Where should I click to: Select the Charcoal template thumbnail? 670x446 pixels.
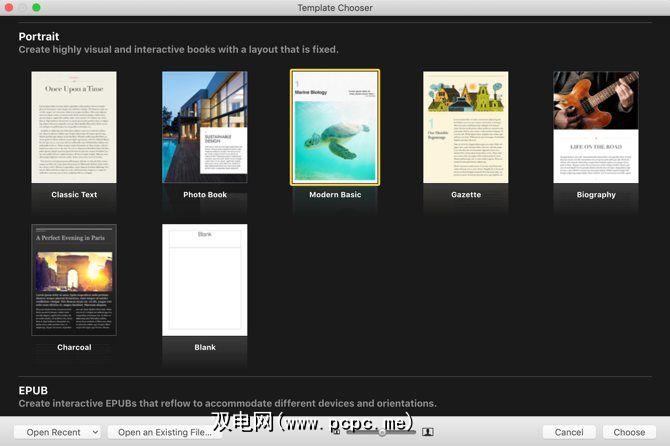click(74, 280)
